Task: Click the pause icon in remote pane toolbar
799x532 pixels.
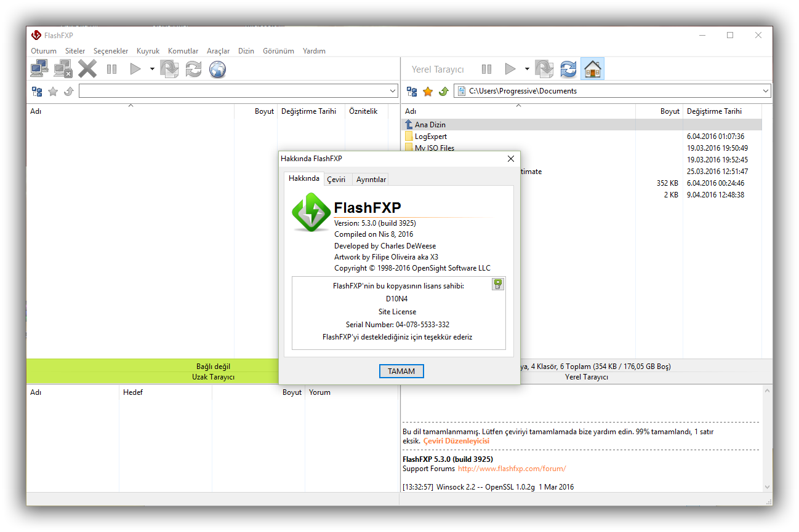Action: (111, 69)
